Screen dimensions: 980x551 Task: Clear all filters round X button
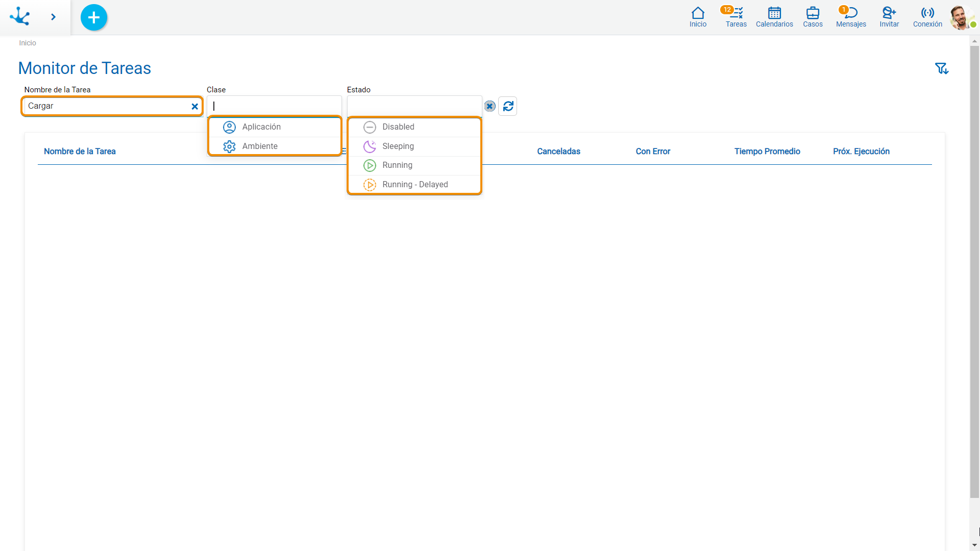pyautogui.click(x=489, y=106)
